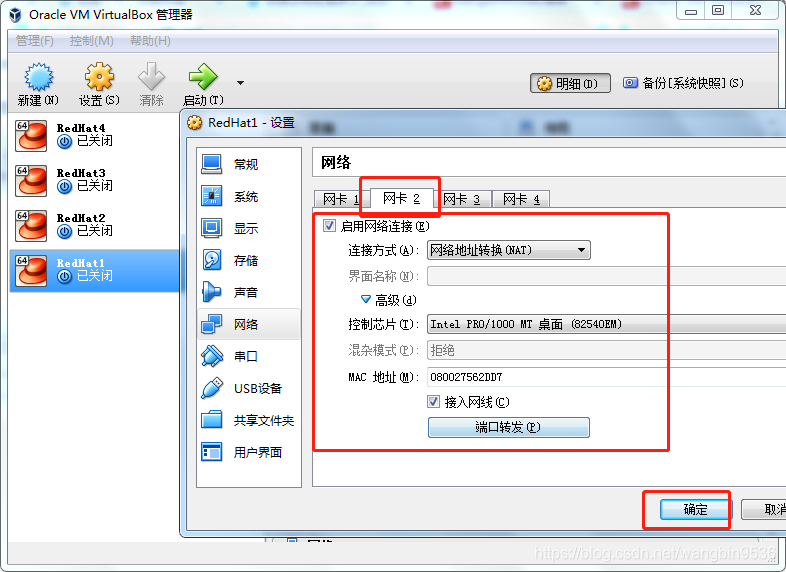Collapse the 高级 advanced section triangle
This screenshot has width=786, height=572.
(x=366, y=300)
